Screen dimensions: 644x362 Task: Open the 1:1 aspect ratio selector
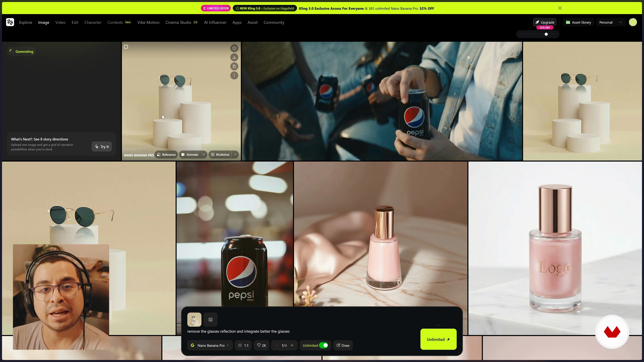click(243, 345)
